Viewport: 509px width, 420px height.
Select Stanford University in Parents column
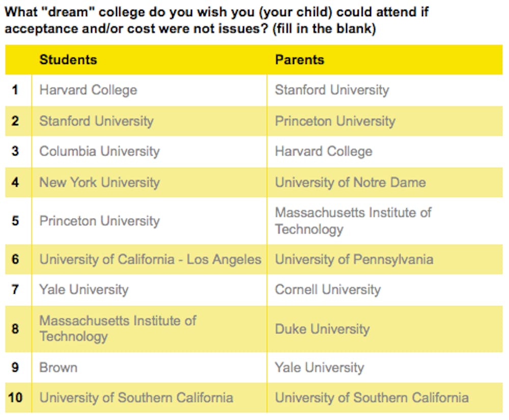332,91
